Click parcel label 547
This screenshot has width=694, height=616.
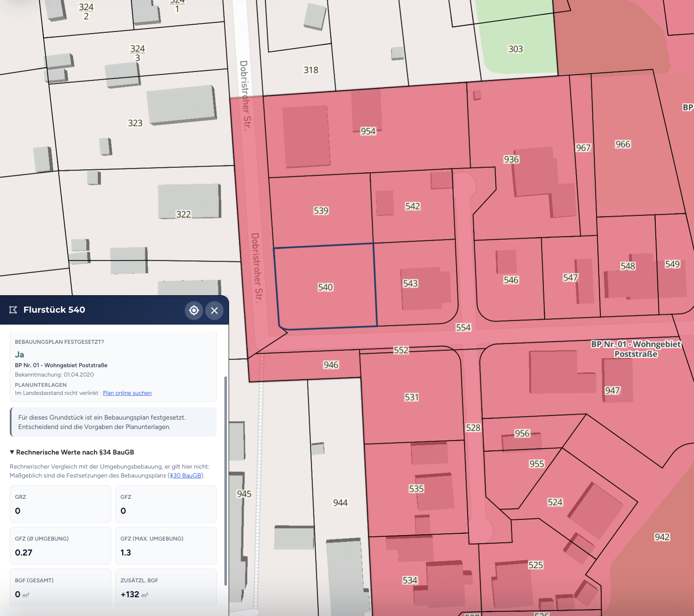[571, 278]
